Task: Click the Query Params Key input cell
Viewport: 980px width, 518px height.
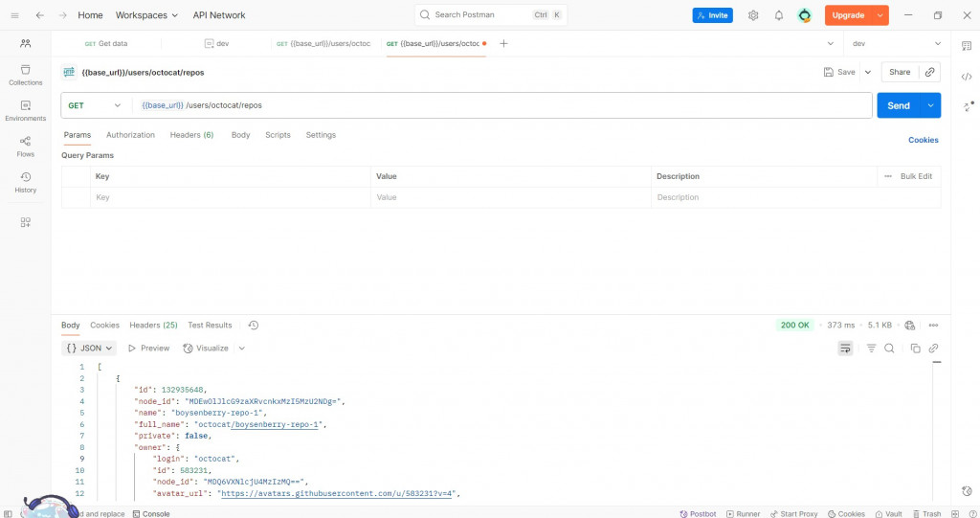Action: click(x=230, y=197)
